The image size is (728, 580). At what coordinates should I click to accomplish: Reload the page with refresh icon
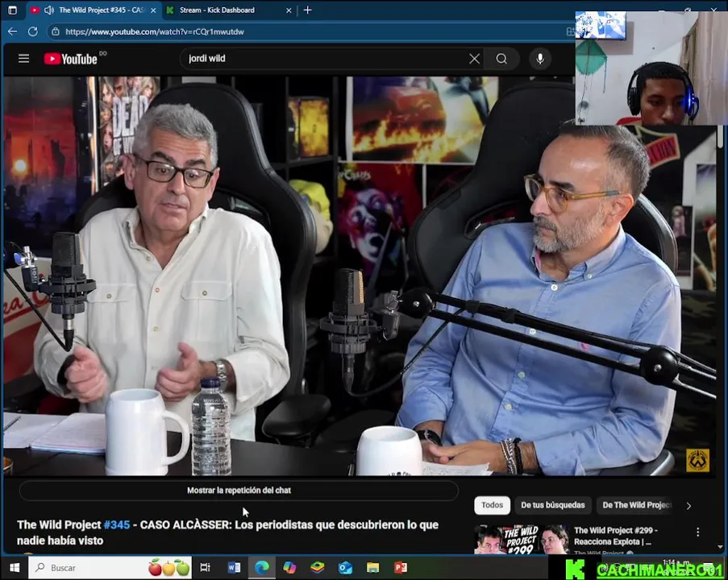(33, 31)
